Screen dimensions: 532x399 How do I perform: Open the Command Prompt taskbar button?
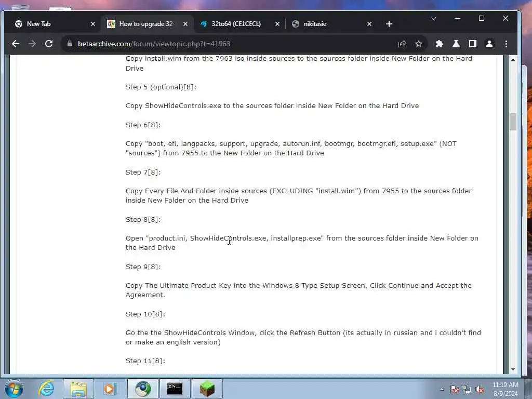[175, 389]
